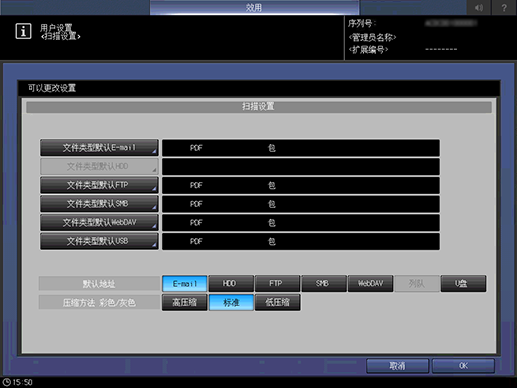Click the greyed 文件类型默认HDD button

point(99,166)
